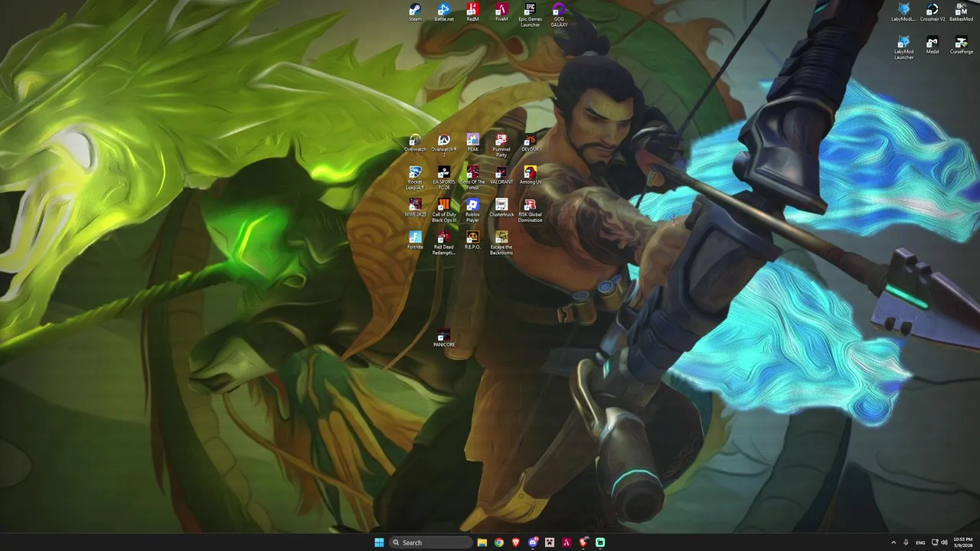The width and height of the screenshot is (980, 551).
Task: Open File Explorer from the taskbar
Action: point(482,543)
